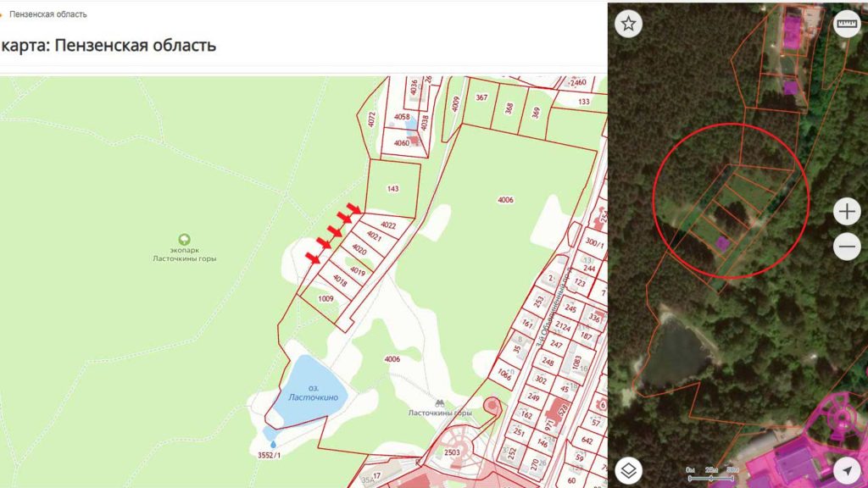Viewport: 868px width, 488px height.
Task: Zoom out with the minus button
Action: click(847, 247)
